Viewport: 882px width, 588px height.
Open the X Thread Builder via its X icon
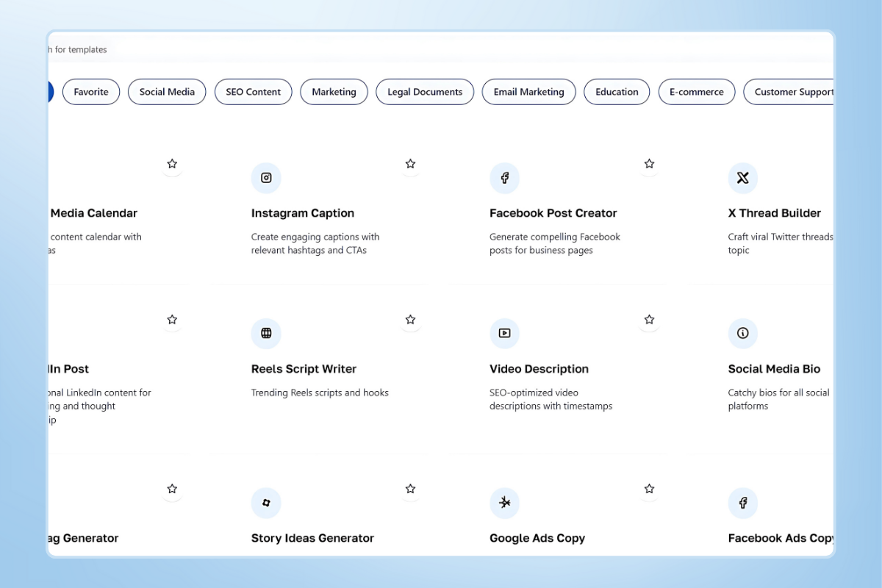coord(743,177)
